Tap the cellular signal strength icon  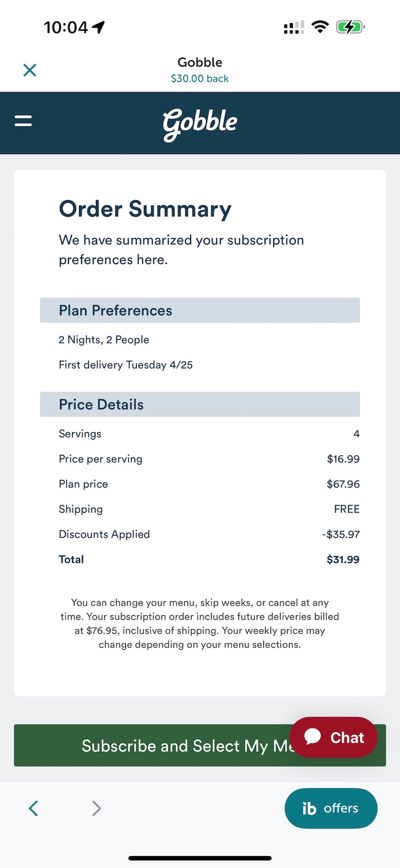pos(293,28)
